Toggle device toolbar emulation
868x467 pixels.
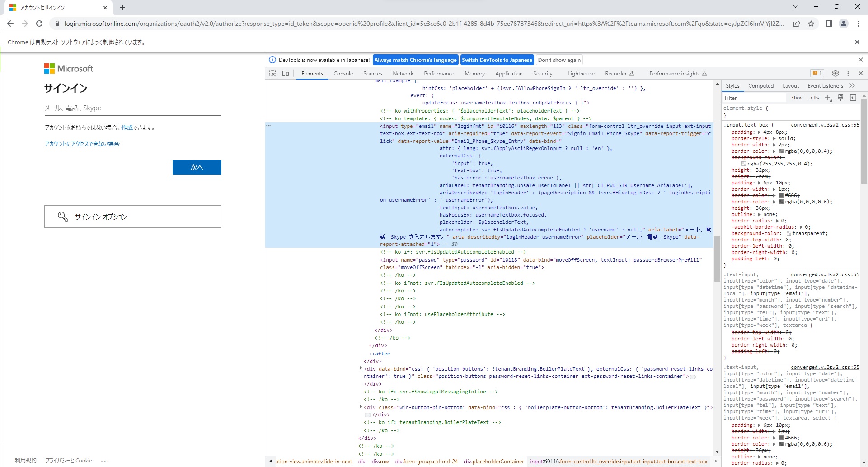coord(285,73)
